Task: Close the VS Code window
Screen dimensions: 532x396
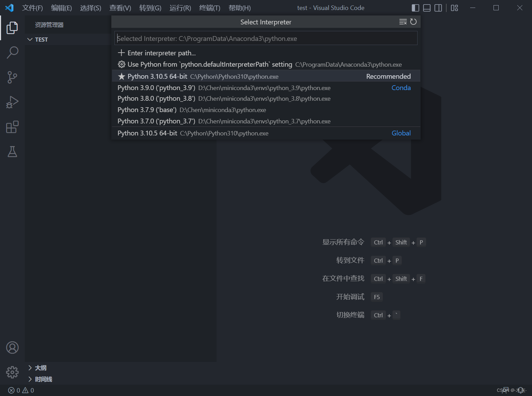Action: point(520,8)
